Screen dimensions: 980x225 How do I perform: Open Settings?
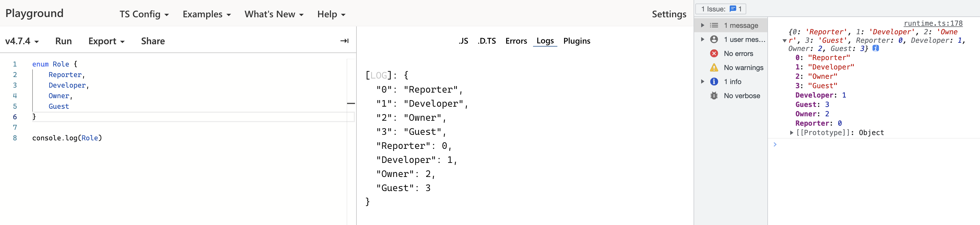pyautogui.click(x=669, y=14)
